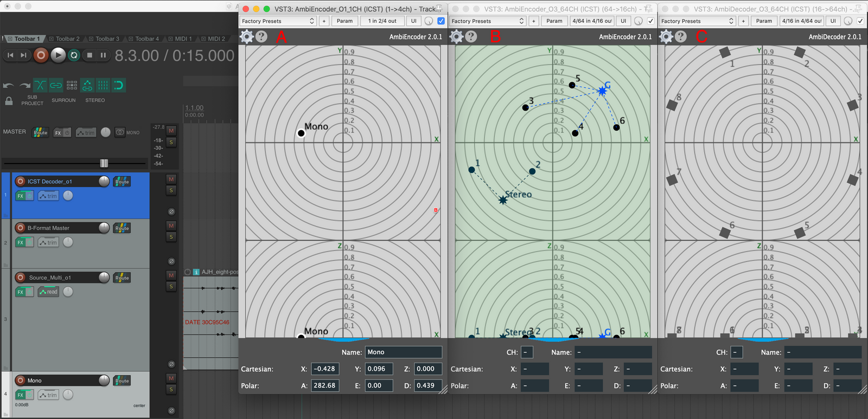Click the undo arrow icon
This screenshot has width=868, height=419.
[9, 85]
